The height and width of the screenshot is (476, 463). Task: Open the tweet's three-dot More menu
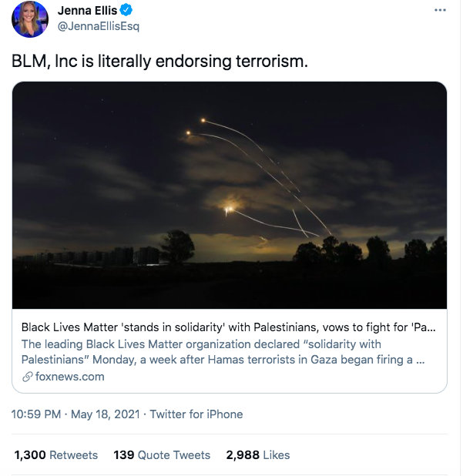click(440, 11)
